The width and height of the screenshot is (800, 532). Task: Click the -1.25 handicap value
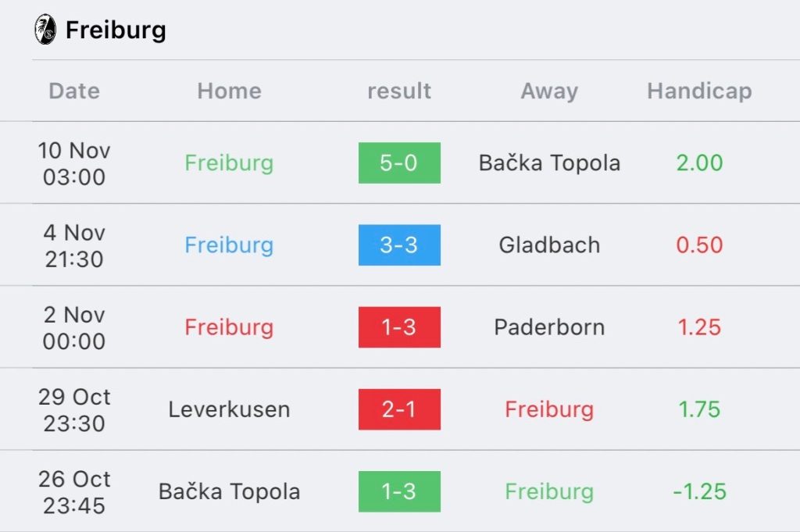[699, 491]
